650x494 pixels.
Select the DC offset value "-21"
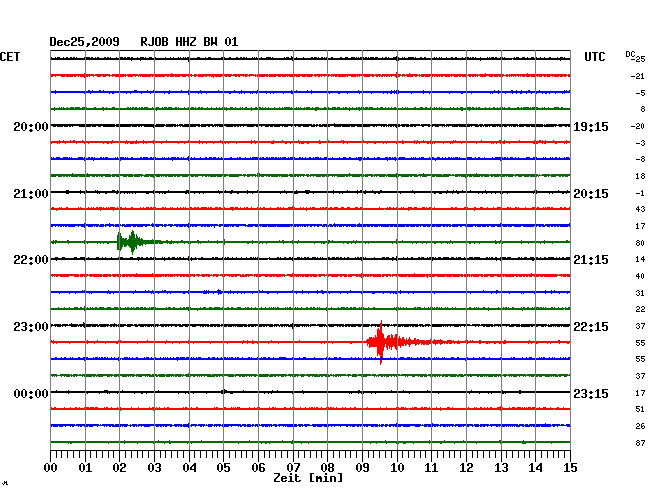pos(638,76)
